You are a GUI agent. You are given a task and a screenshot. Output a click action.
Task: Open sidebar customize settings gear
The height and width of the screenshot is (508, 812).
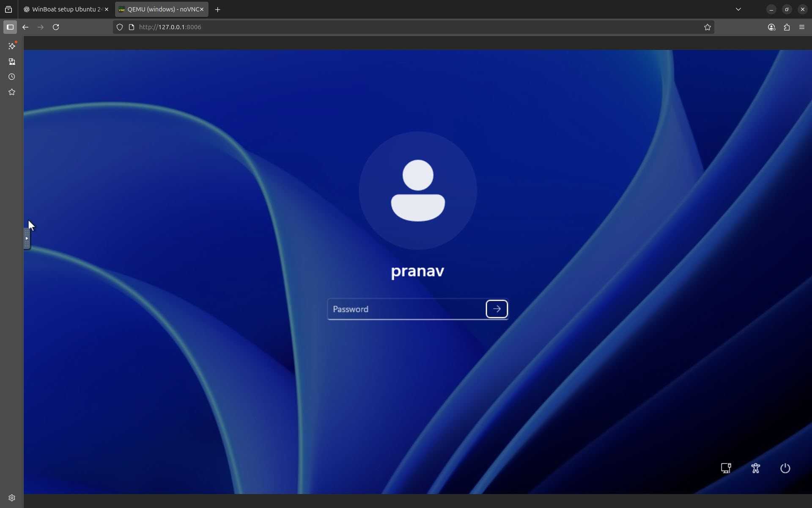12,498
